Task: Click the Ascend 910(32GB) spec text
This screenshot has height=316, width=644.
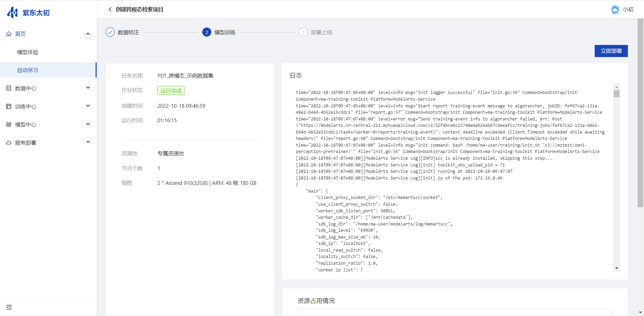Action: pos(207,183)
